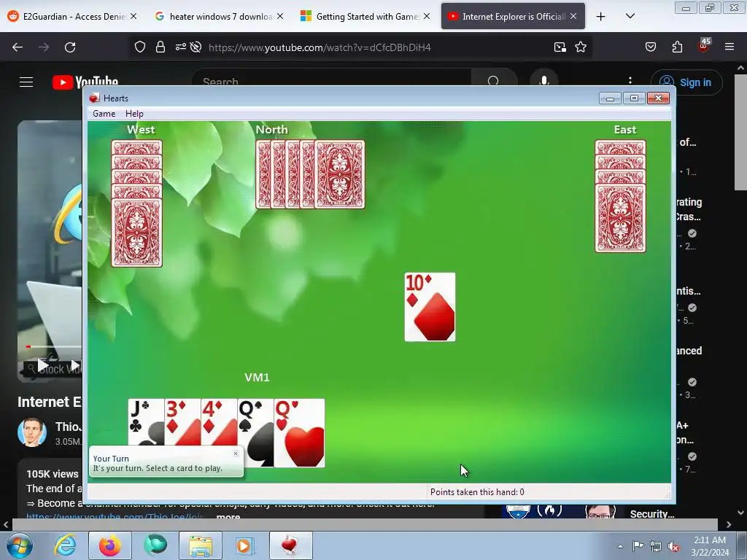This screenshot has height=560, width=747.
Task: Play the 4 of Diamonds card
Action: pos(219,422)
